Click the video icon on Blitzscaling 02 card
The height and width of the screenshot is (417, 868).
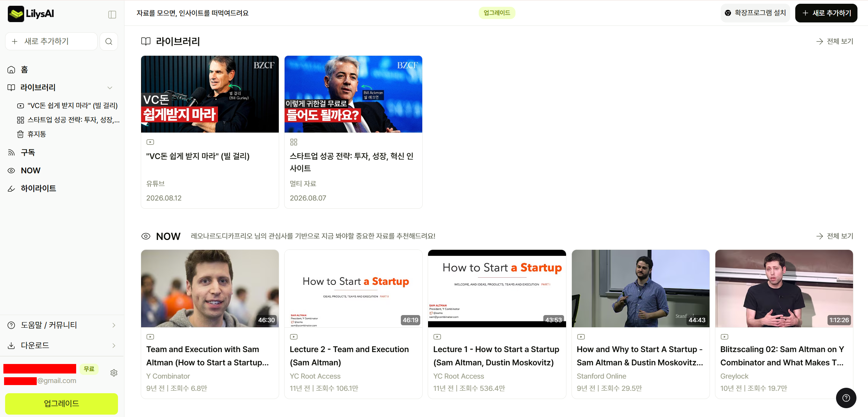(724, 337)
